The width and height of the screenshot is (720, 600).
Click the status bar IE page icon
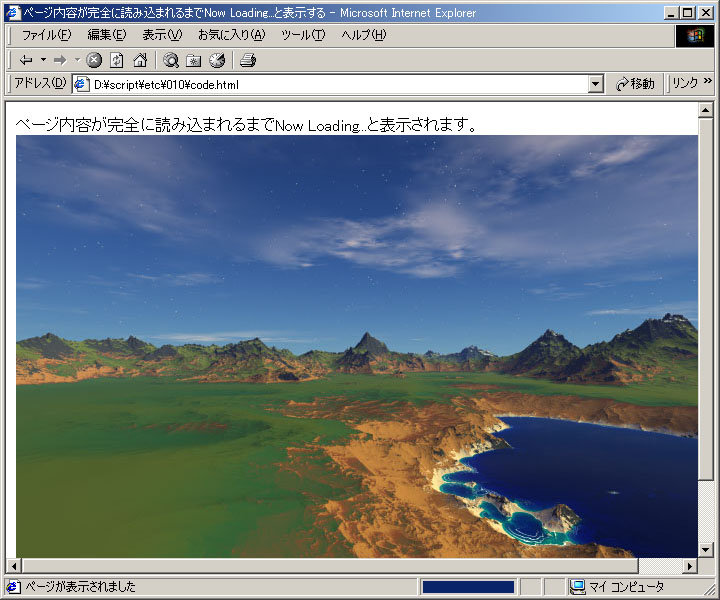coord(13,587)
